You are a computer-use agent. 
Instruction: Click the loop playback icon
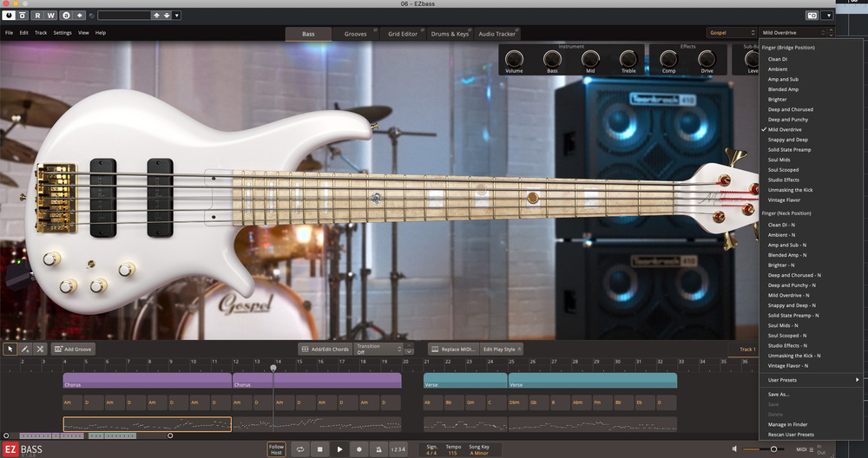300,449
